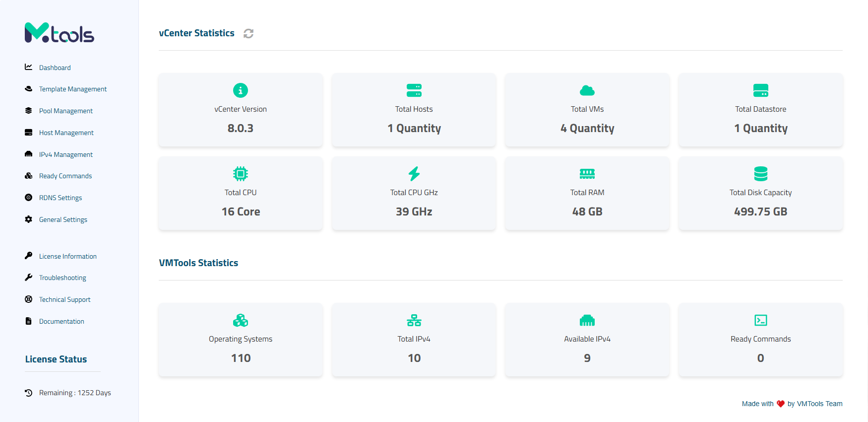View License Information page
Viewport: 868px width, 422px height.
pos(68,256)
